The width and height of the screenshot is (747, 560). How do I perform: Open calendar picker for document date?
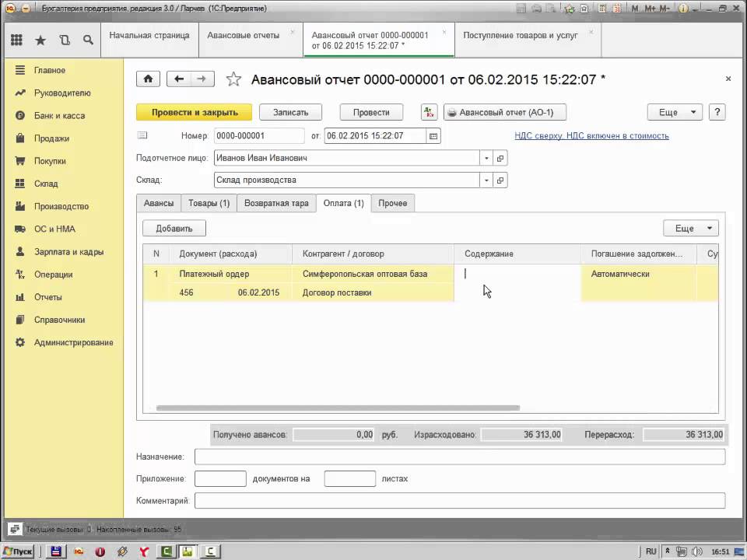433,136
